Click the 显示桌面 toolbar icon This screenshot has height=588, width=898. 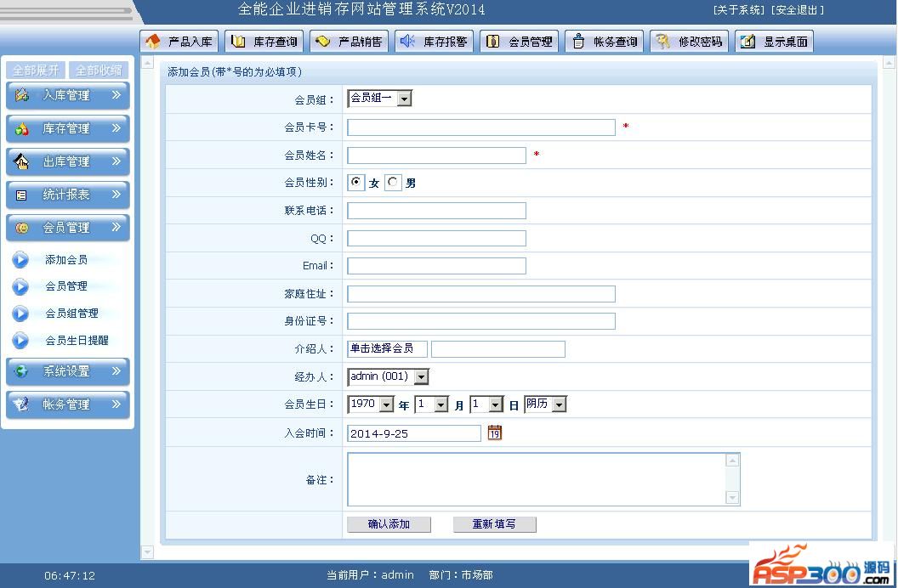click(x=748, y=41)
